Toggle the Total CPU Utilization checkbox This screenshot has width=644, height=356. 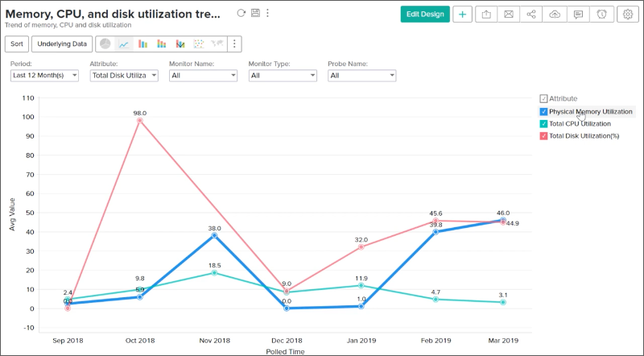544,123
